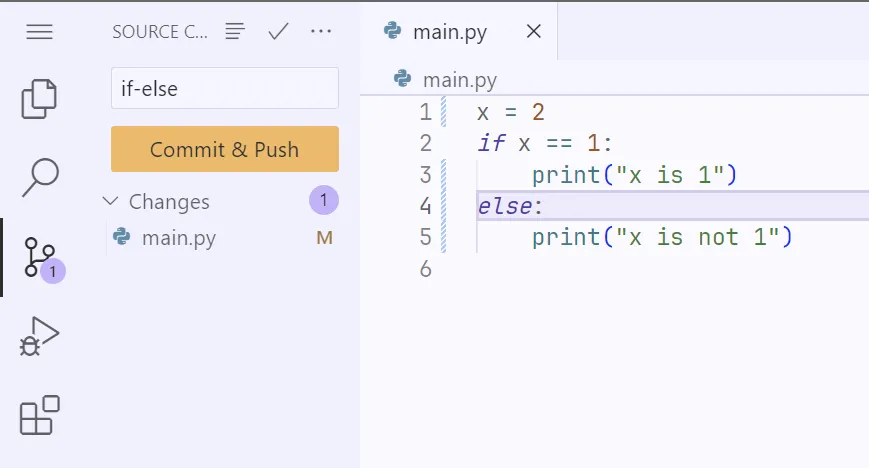Click main.py in the breadcrumb bar
The height and width of the screenshot is (468, 869).
coord(459,80)
